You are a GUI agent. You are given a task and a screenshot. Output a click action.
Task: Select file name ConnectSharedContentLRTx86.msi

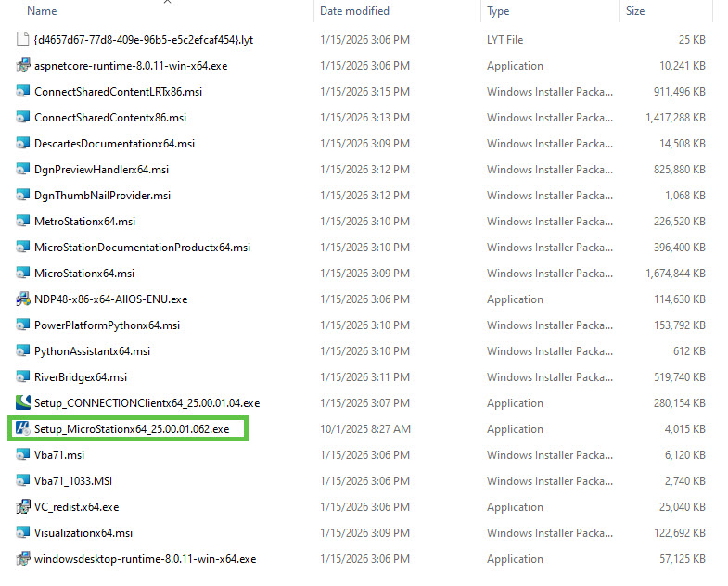119,92
